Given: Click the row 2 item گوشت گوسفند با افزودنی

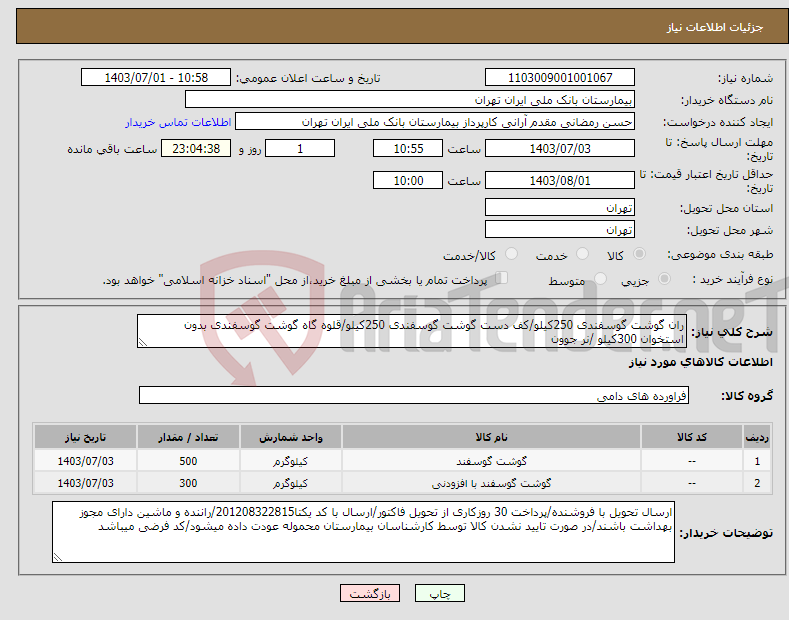Looking at the screenshot, I should pyautogui.click(x=491, y=483).
